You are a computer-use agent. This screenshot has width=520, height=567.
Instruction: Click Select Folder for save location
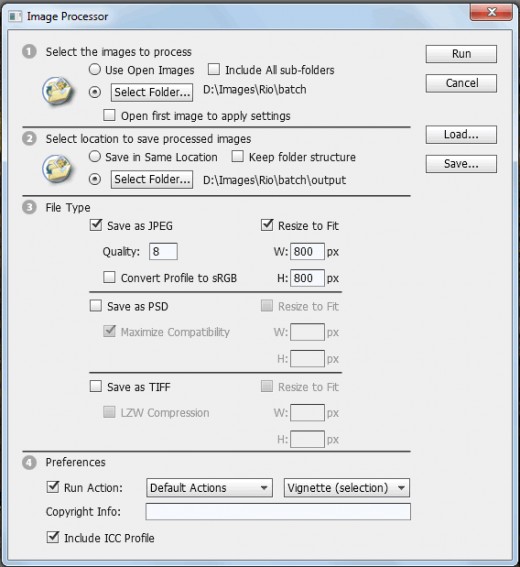[152, 179]
